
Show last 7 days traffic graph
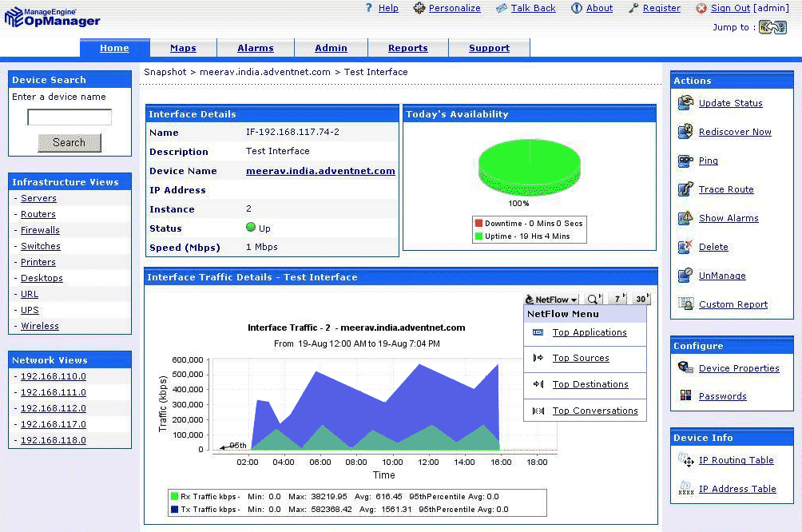[619, 300]
